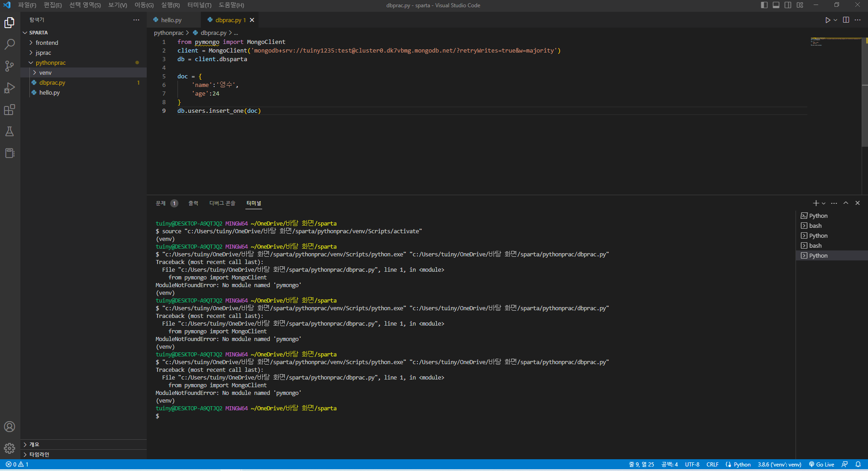
Task: Click the feedback icon in status bar
Action: 845,464
